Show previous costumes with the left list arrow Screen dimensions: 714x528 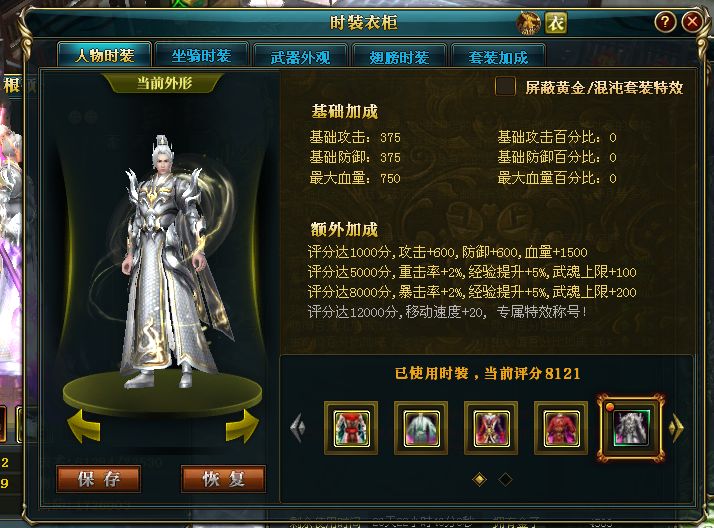[298, 427]
